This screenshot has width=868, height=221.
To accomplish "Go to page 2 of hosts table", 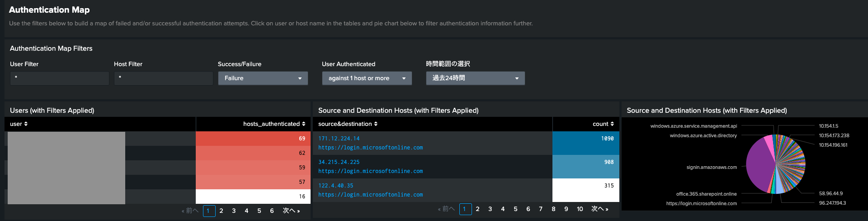I will pos(477,209).
